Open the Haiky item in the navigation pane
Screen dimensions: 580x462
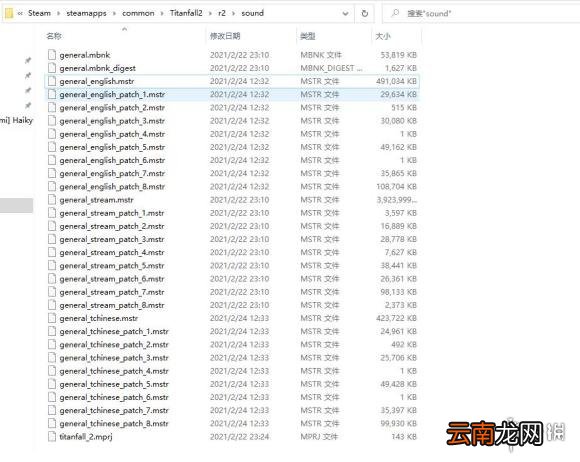pos(17,120)
